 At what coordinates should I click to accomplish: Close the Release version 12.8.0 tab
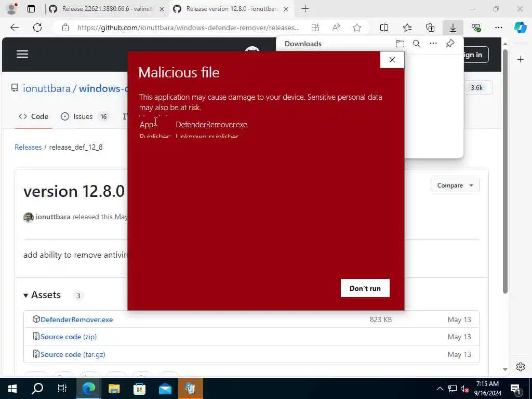(x=286, y=9)
